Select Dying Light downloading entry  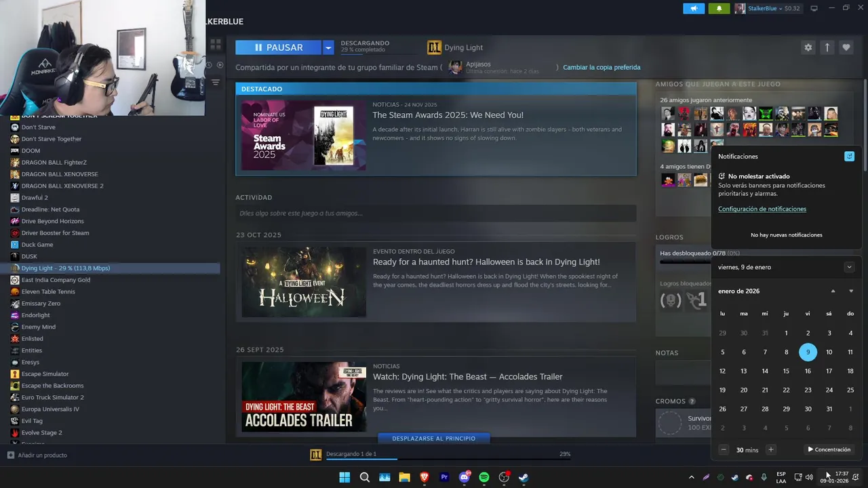click(x=114, y=268)
